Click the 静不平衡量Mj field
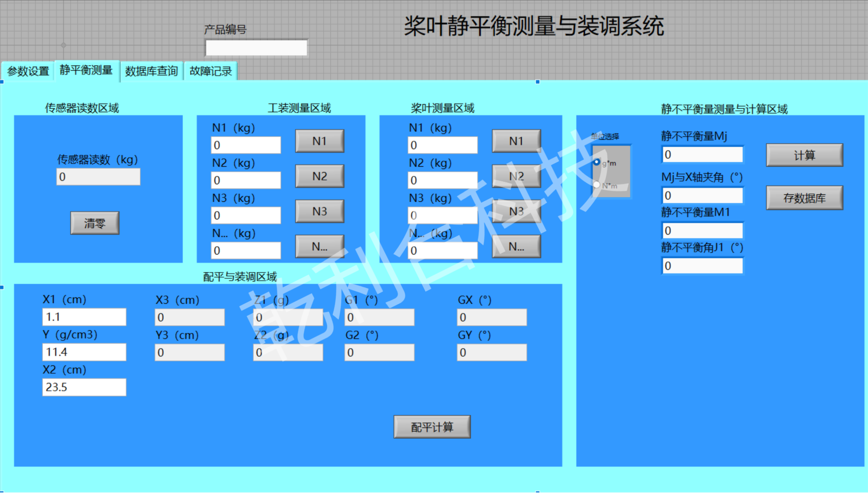This screenshot has width=868, height=493. point(702,154)
